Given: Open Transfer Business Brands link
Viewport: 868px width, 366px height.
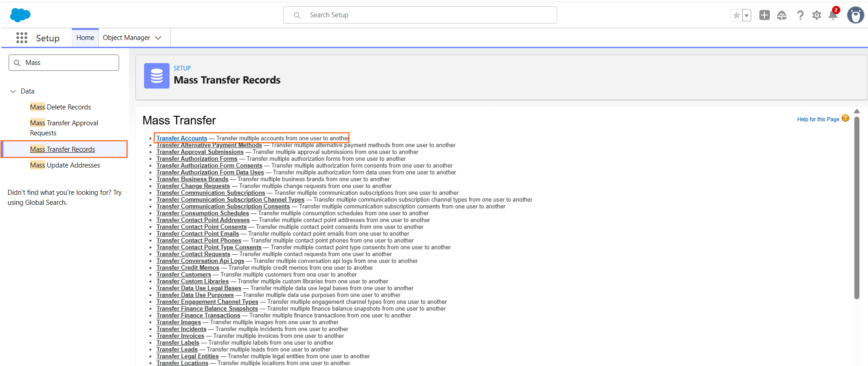Looking at the screenshot, I should point(192,179).
